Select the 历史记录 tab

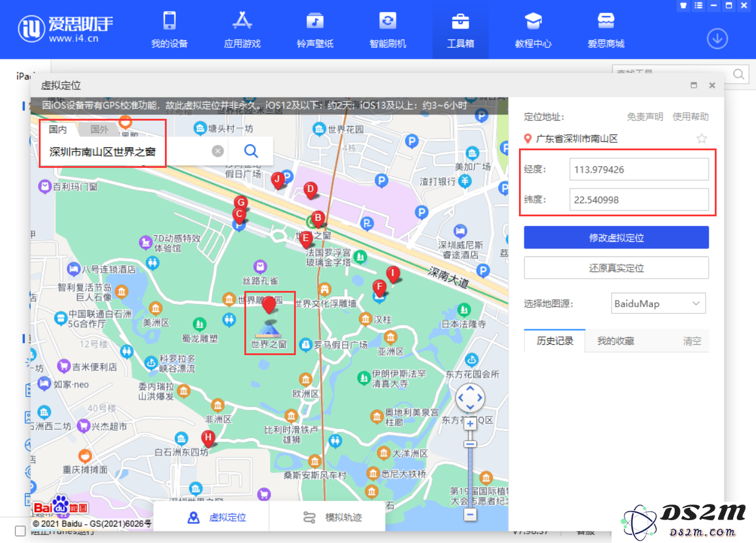point(555,341)
